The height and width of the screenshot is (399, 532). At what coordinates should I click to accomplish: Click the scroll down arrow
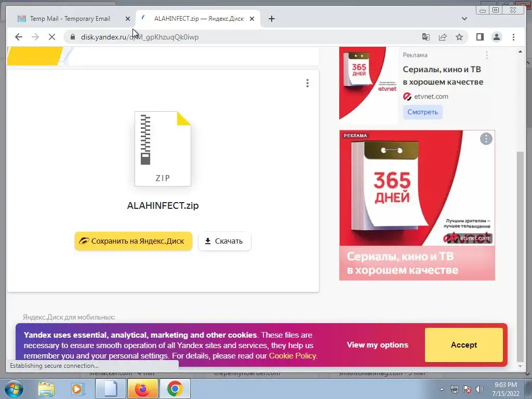coord(520,366)
